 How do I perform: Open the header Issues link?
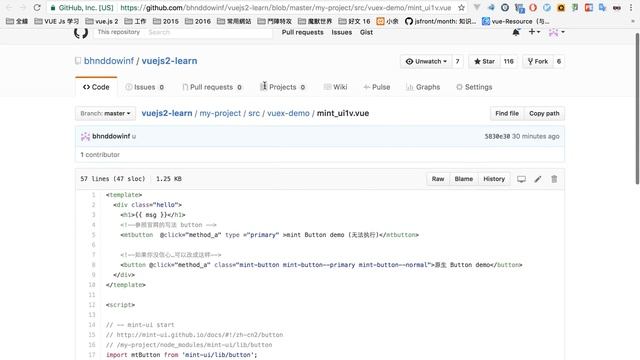(342, 32)
